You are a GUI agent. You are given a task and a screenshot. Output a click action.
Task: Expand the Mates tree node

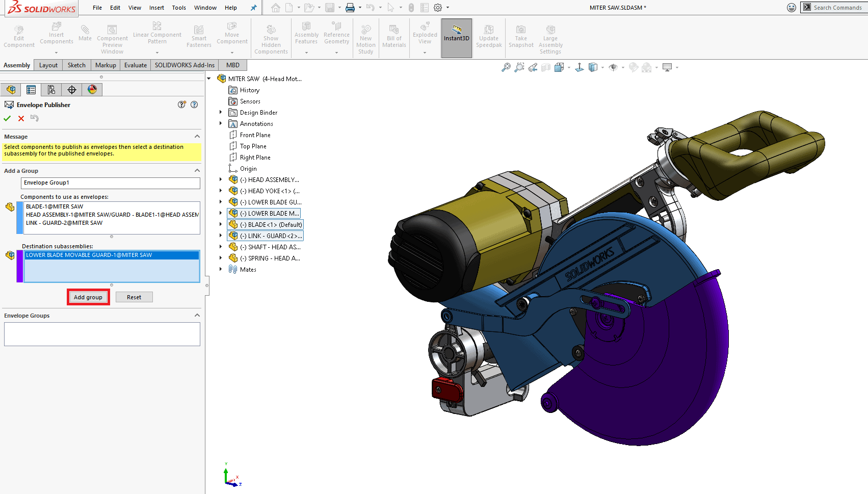pos(221,269)
